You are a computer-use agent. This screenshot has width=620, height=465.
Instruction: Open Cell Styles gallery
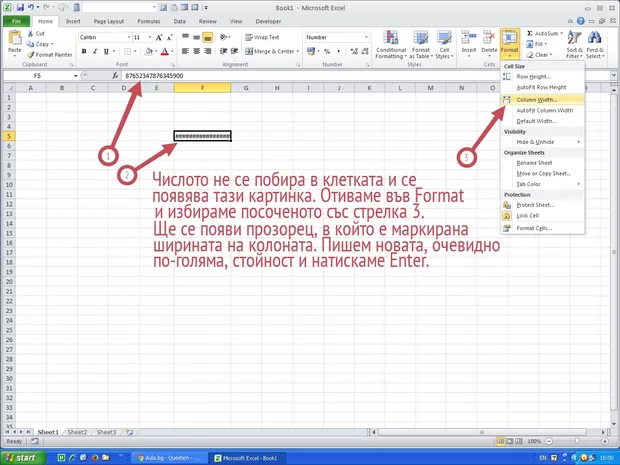(x=444, y=45)
